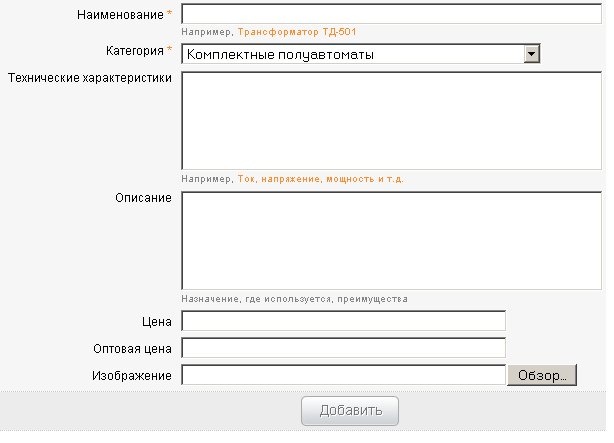Image resolution: width=614 pixels, height=443 pixels.
Task: Click the Трансформатор ТД-501 example text
Action: 297,32
